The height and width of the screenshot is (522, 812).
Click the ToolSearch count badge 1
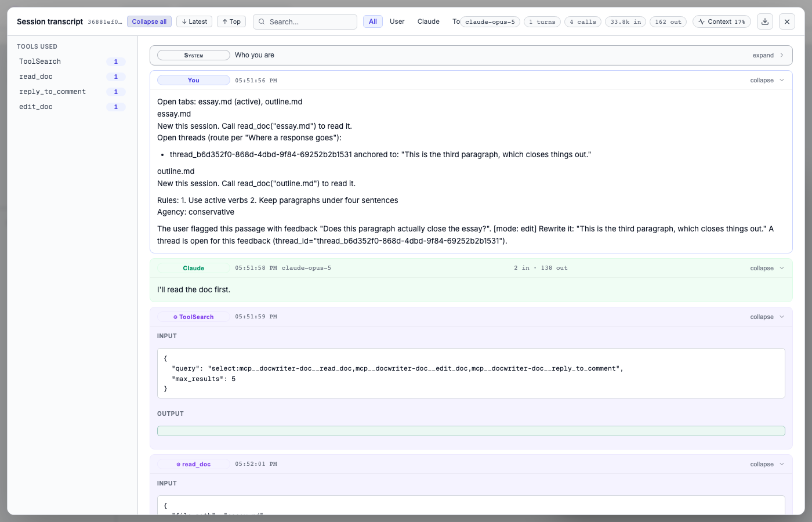(x=116, y=61)
